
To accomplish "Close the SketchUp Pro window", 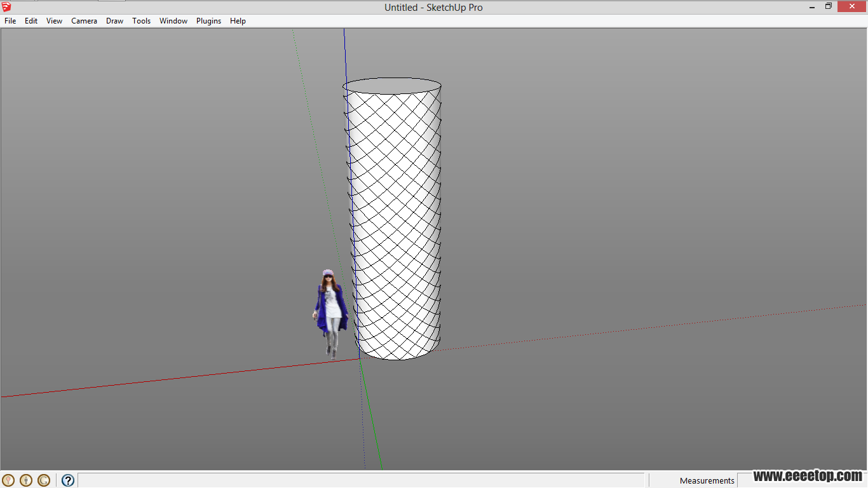I will pos(852,6).
